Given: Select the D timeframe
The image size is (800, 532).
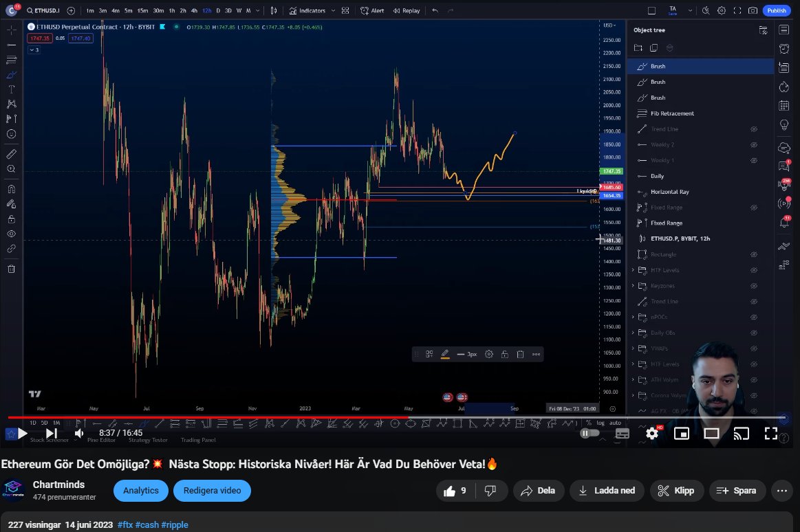Looking at the screenshot, I should click(218, 11).
